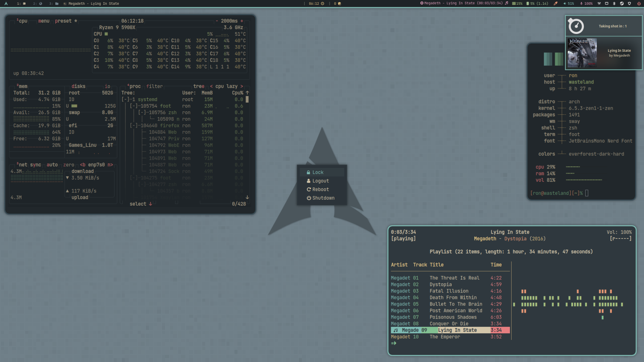Open the btop menu option
Viewport: 644px width, 362px height.
tap(44, 21)
